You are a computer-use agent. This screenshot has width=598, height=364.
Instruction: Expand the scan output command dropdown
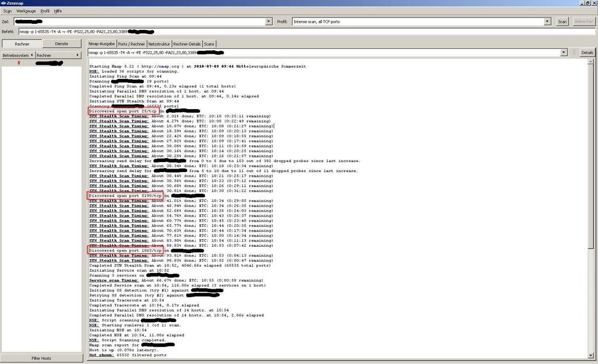[564, 52]
